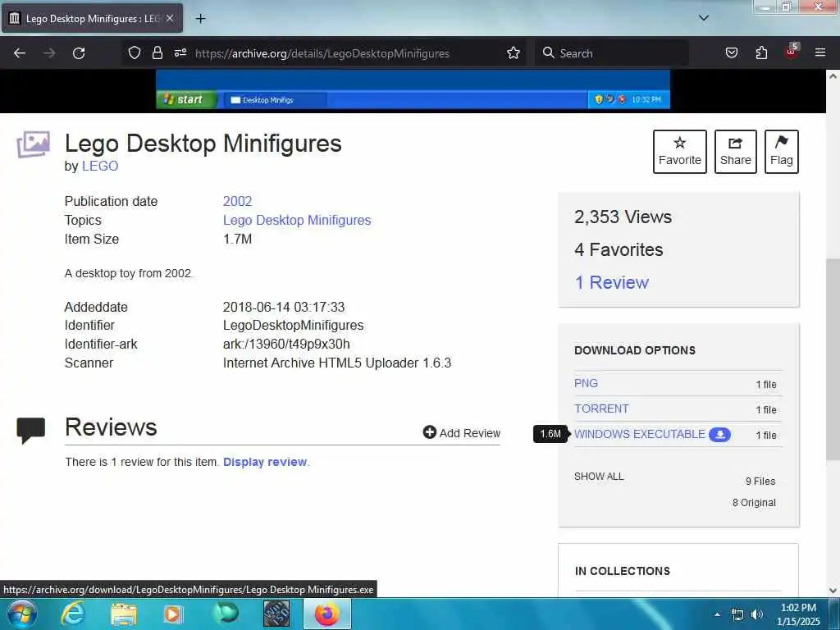Image resolution: width=840 pixels, height=630 pixels.
Task: Open the Extensions puzzle piece icon
Action: tap(761, 53)
